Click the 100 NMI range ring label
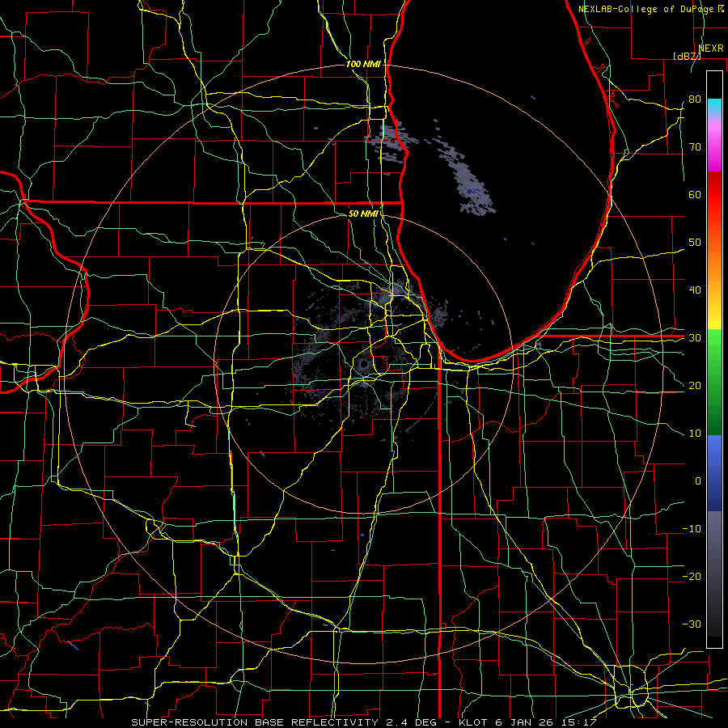The image size is (728, 728). 363,64
